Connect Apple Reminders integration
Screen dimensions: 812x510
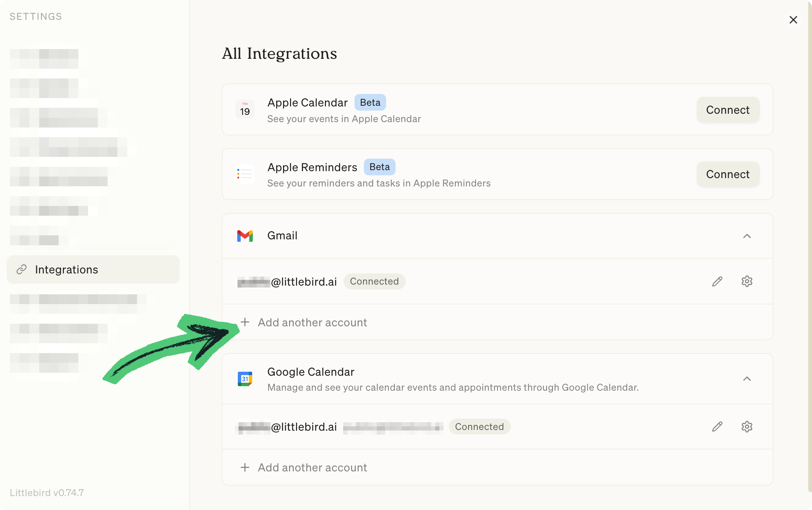coord(727,174)
